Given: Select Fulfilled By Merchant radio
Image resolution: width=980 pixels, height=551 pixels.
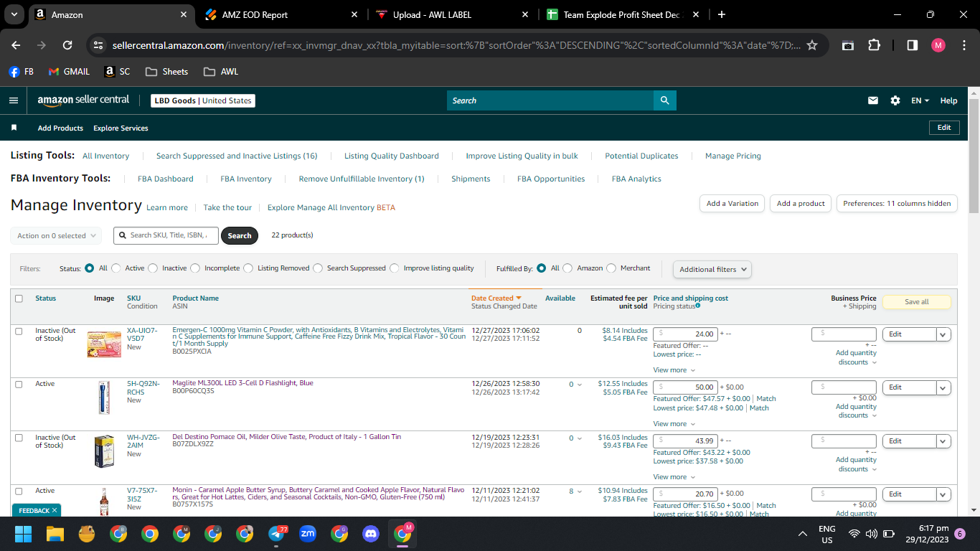Looking at the screenshot, I should point(611,268).
